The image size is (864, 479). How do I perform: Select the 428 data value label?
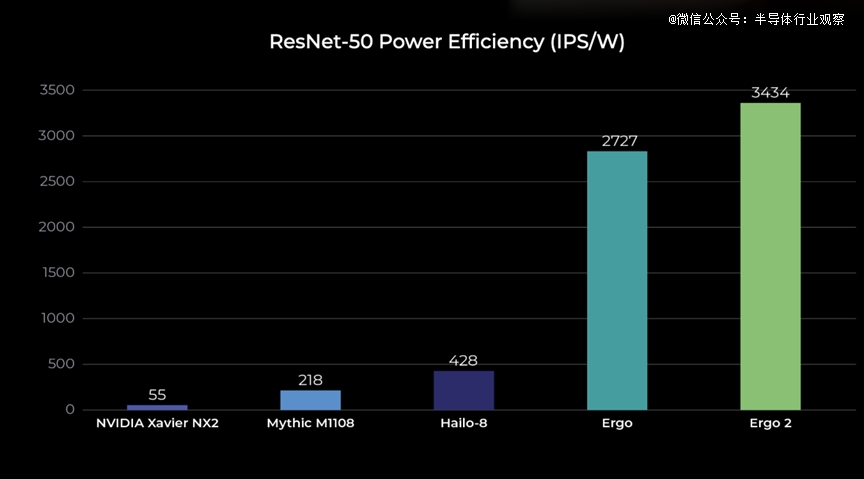pyautogui.click(x=463, y=360)
